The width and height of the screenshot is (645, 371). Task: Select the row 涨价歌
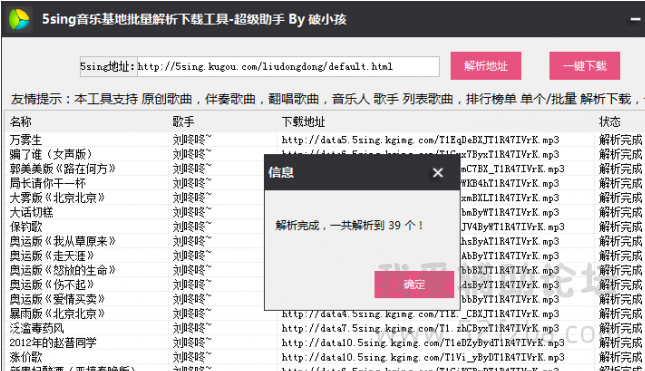pos(322,357)
